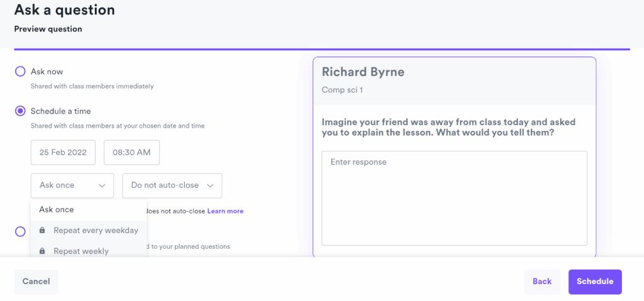Go Back to the previous step
The image size is (644, 301).
[x=541, y=282]
